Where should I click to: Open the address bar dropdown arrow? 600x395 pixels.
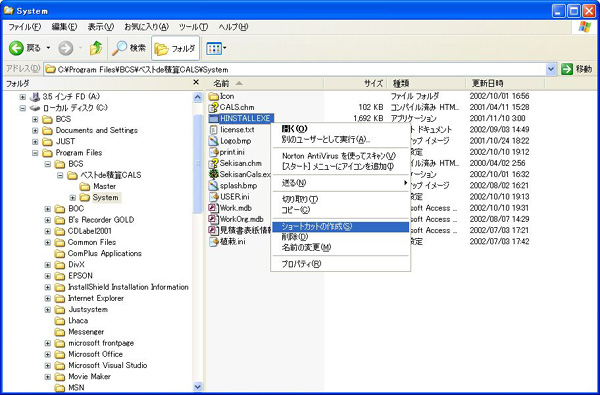pos(551,69)
